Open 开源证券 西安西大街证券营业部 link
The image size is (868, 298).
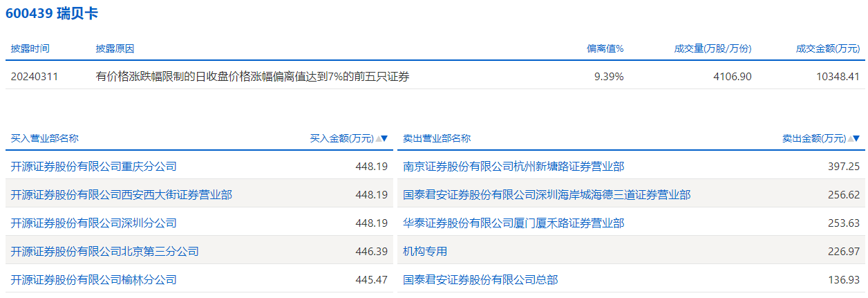tap(122, 195)
